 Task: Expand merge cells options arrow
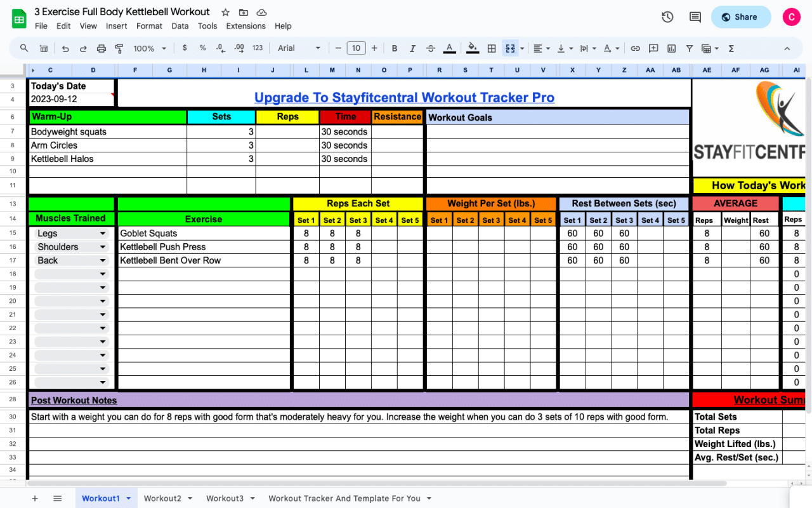point(522,48)
